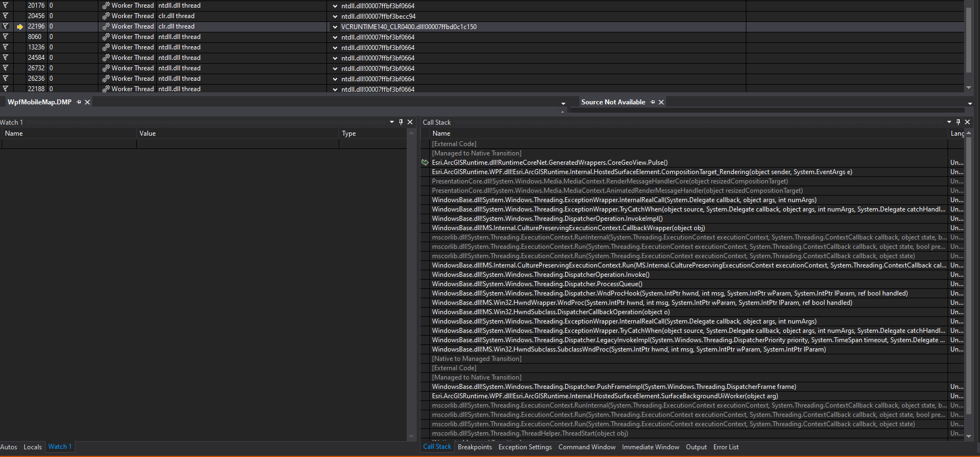
Task: Auto-hide the Watch 1 panel with the pin
Action: [x=401, y=122]
